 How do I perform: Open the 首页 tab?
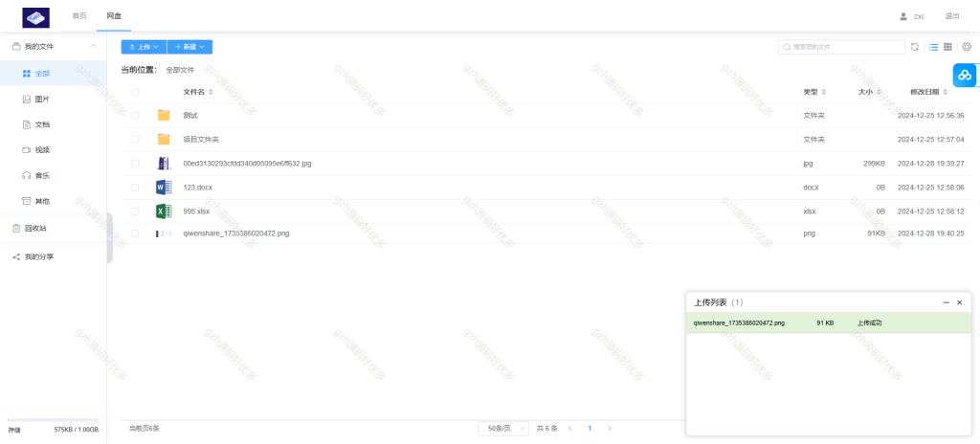click(79, 15)
